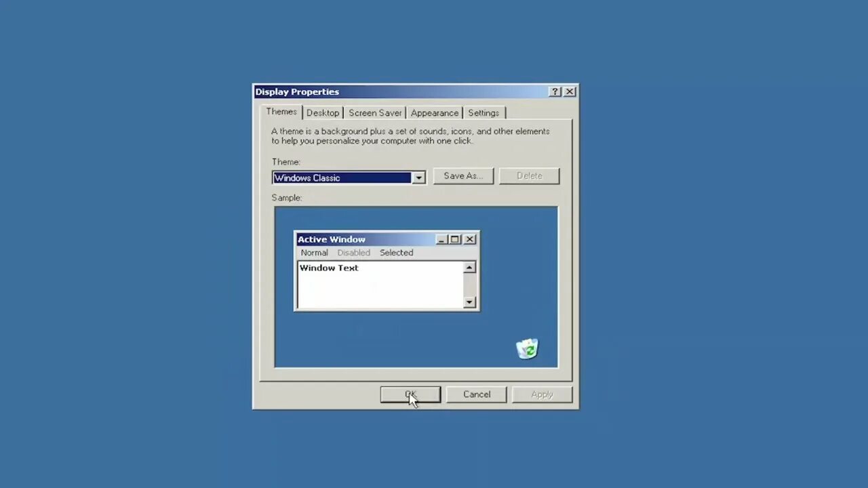Click the Normal menu item in sample

click(x=314, y=253)
